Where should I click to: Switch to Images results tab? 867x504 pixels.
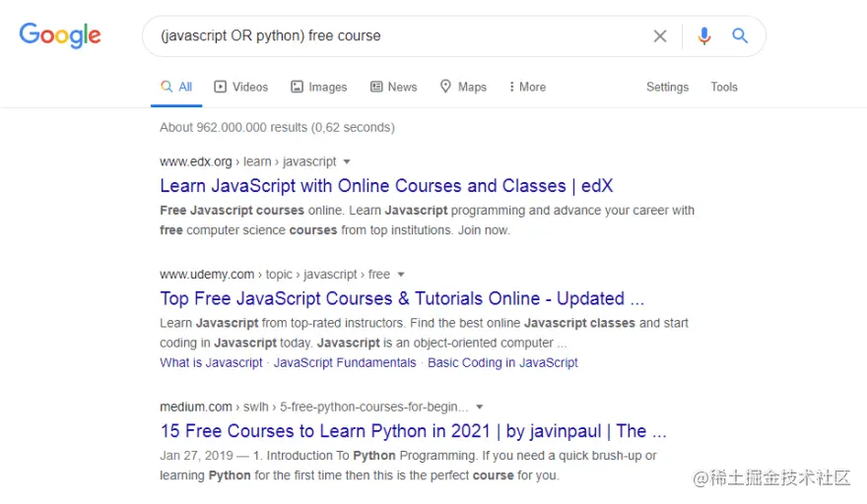click(x=318, y=87)
